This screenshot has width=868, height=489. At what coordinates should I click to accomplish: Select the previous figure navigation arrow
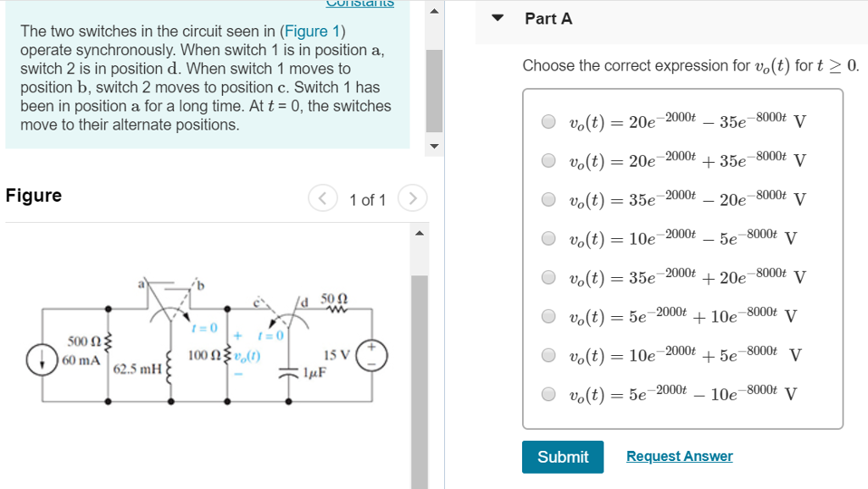point(323,199)
